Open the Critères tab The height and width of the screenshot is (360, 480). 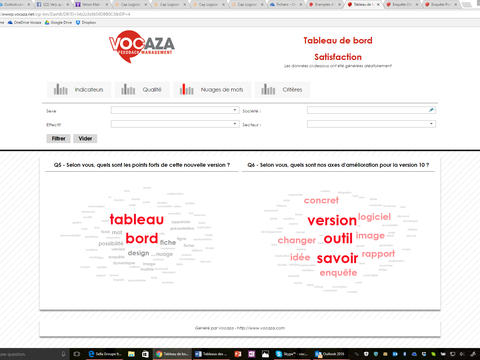click(282, 90)
